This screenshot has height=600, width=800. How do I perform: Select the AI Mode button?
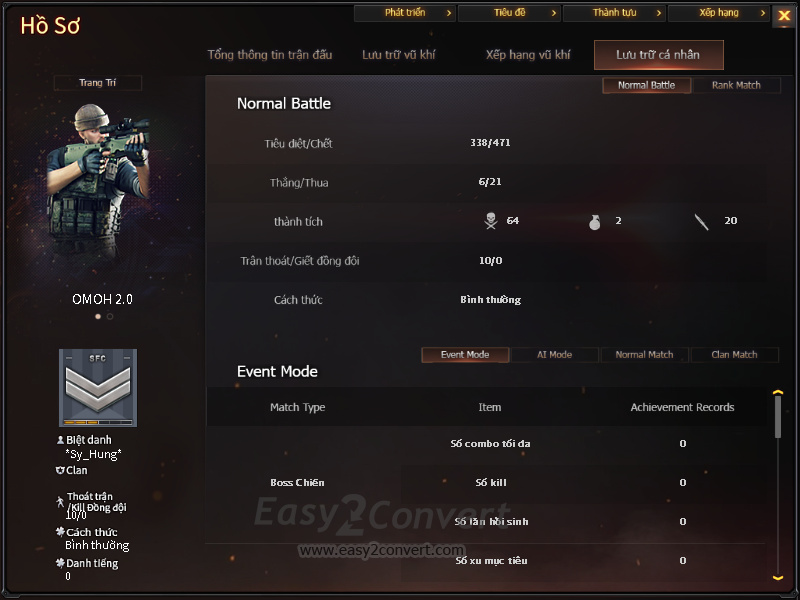555,355
